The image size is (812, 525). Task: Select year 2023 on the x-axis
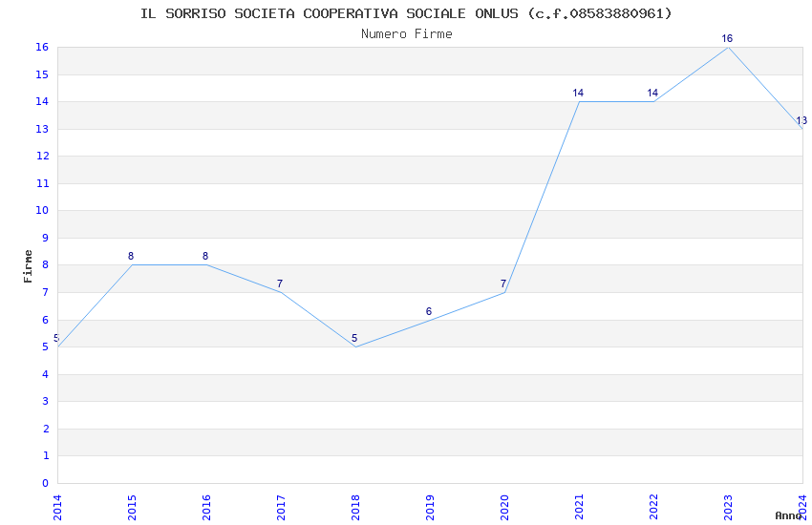[x=728, y=508]
